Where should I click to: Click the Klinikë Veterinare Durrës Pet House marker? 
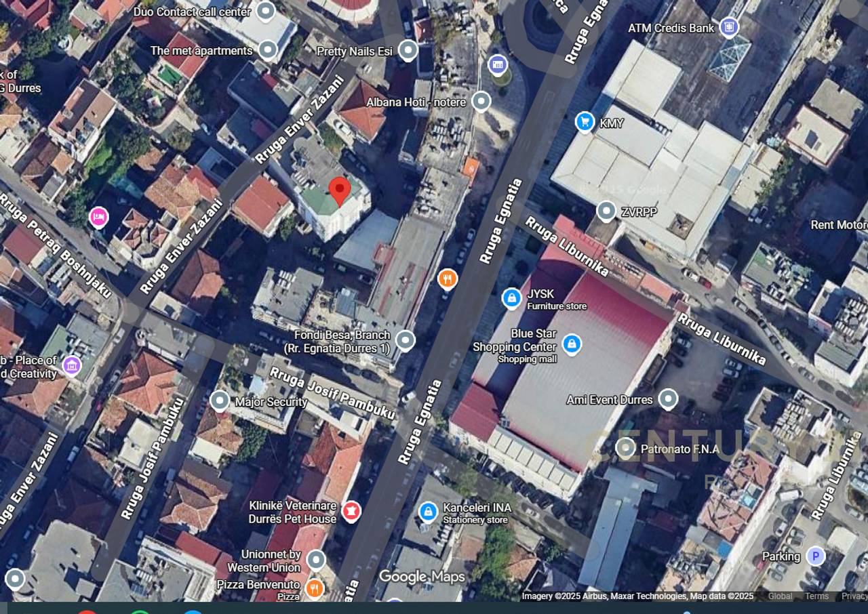pos(350,512)
